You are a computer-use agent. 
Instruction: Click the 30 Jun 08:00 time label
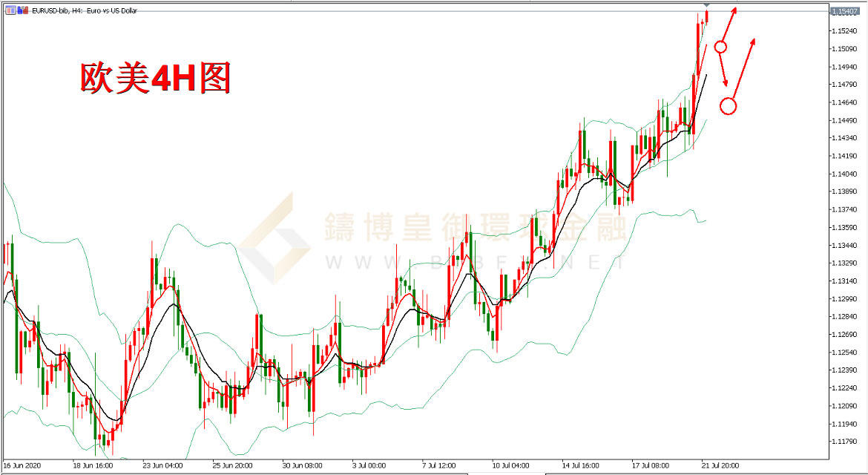[x=300, y=466]
